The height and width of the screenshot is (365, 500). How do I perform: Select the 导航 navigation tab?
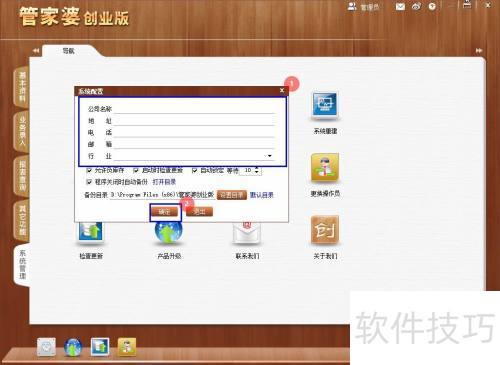point(68,51)
